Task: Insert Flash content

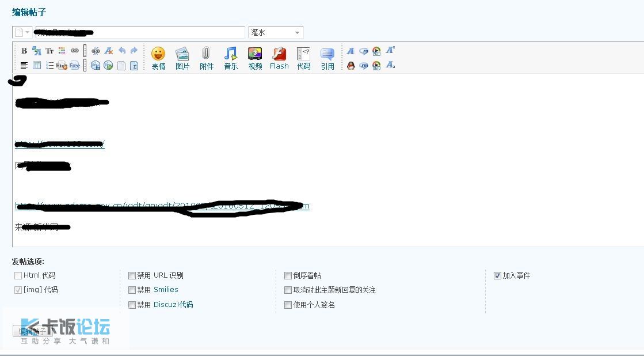Action: 279,58
